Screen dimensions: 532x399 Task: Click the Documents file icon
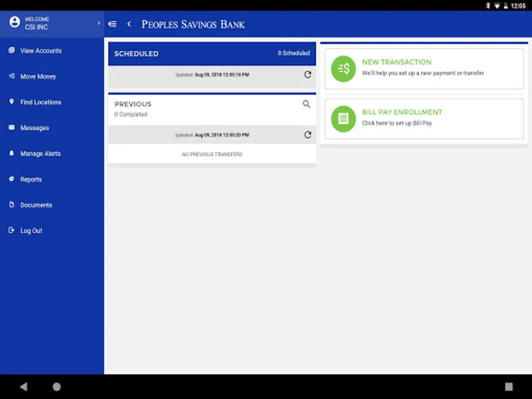tap(12, 205)
